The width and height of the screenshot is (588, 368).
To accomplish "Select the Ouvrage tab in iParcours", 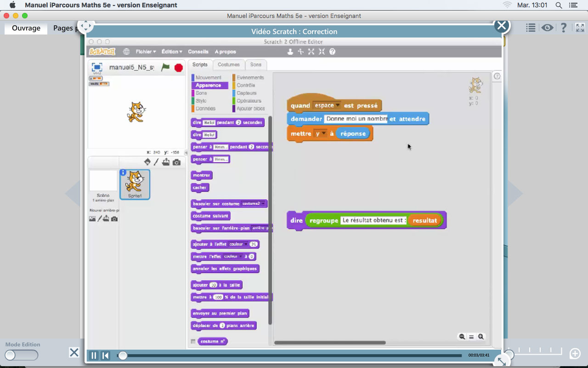I will pyautogui.click(x=26, y=28).
